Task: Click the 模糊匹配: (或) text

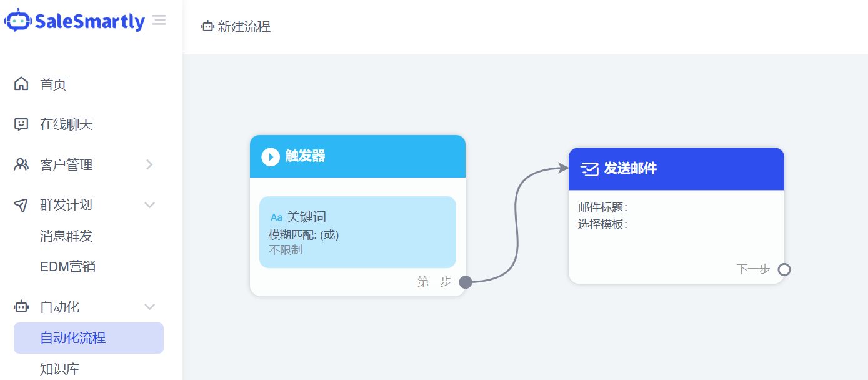Action: coord(304,235)
